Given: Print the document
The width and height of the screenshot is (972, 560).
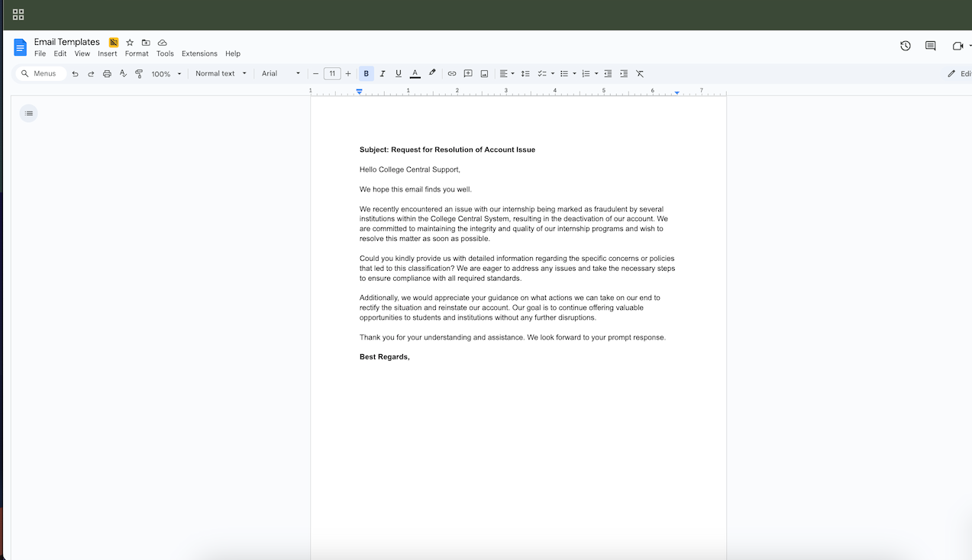Looking at the screenshot, I should point(107,74).
